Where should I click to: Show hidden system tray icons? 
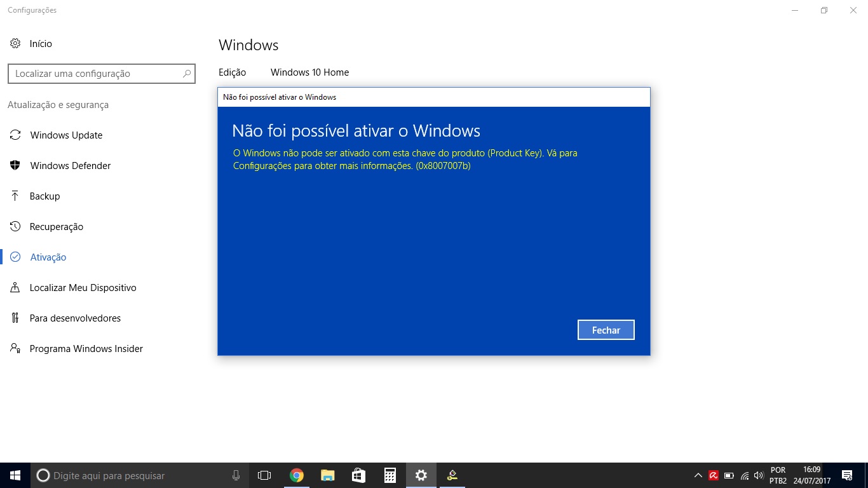698,475
